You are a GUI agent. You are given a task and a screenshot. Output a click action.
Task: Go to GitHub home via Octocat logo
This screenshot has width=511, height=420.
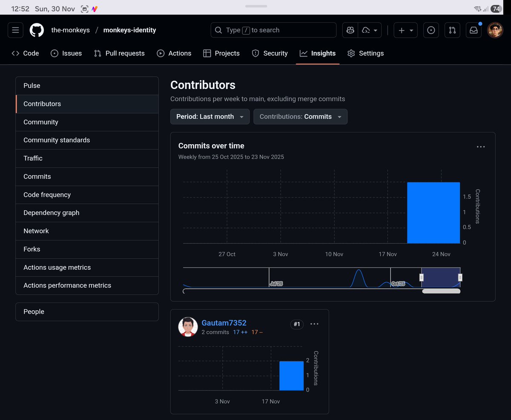tap(37, 30)
